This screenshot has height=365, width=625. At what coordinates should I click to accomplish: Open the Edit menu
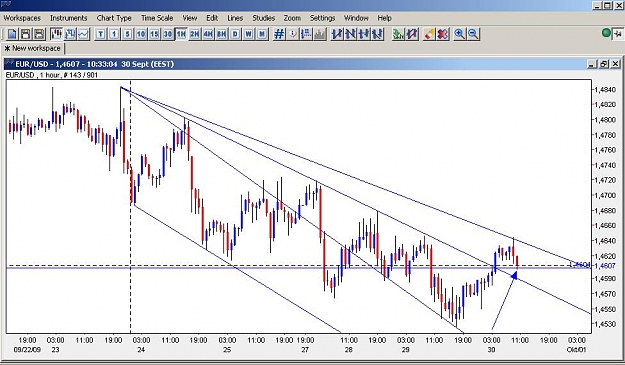212,18
